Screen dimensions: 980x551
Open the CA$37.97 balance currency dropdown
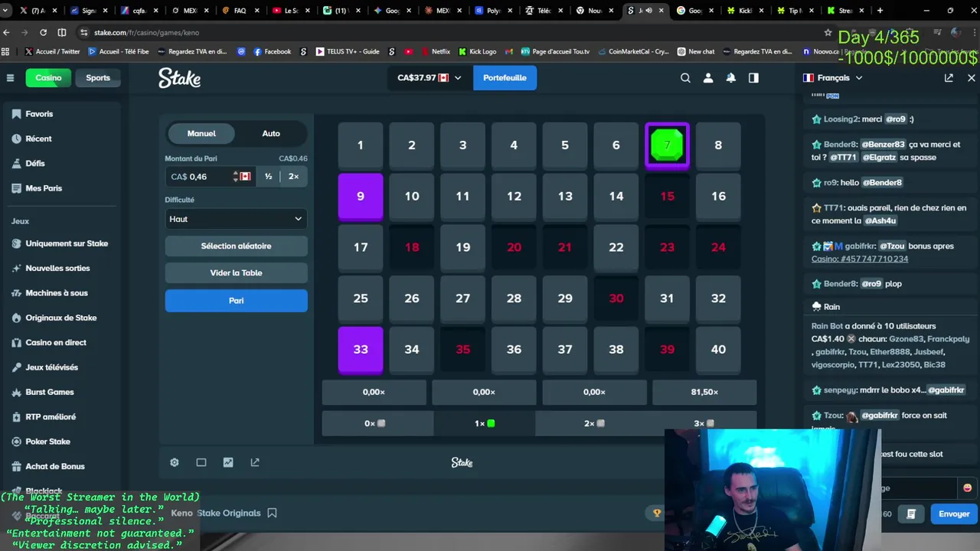click(430, 78)
